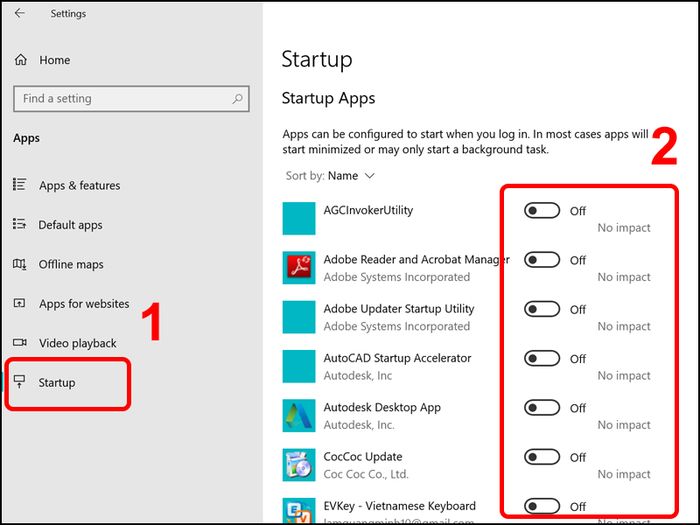Click the Default apps icon
Viewport: 700px width, 525px height.
(x=20, y=224)
